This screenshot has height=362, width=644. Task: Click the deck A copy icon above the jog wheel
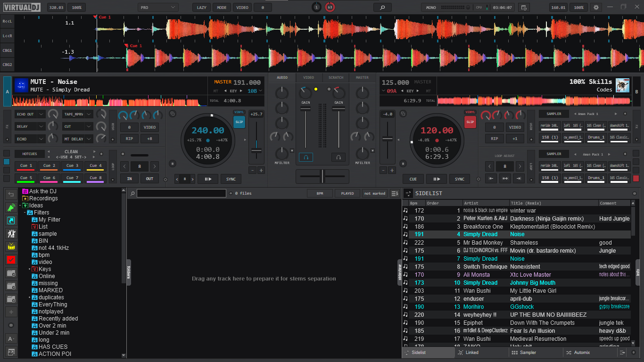(173, 114)
